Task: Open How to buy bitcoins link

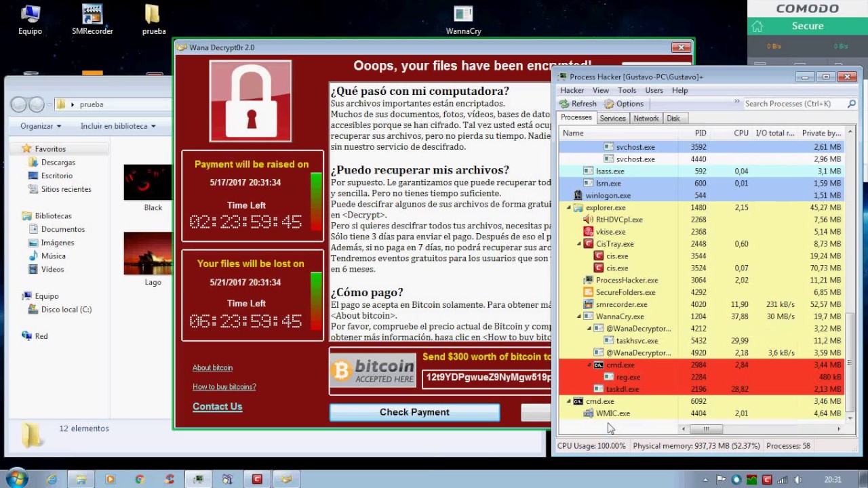Action: coord(224,386)
